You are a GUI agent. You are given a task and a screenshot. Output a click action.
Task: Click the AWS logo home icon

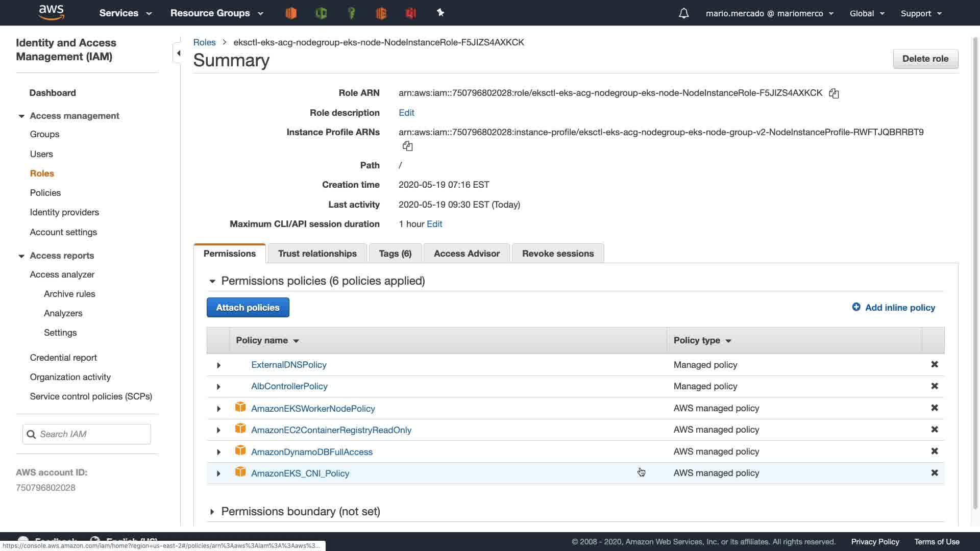[51, 12]
